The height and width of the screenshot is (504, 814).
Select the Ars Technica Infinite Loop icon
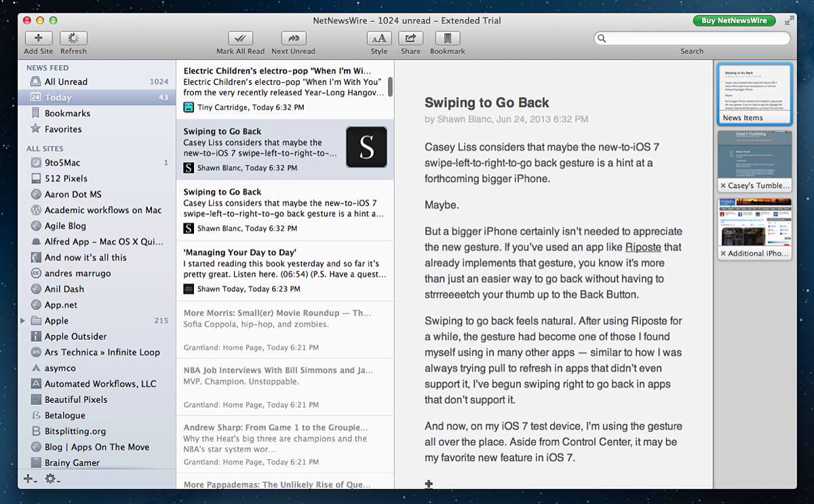click(37, 352)
